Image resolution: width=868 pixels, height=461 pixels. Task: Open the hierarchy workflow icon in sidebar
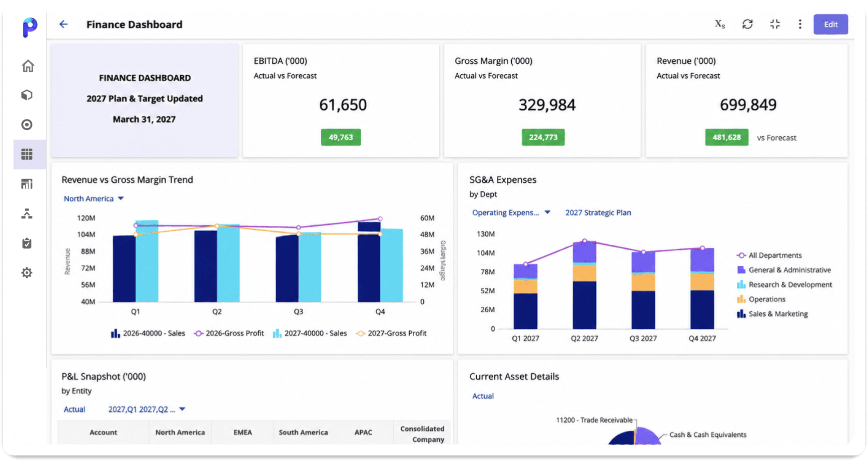[x=27, y=214]
